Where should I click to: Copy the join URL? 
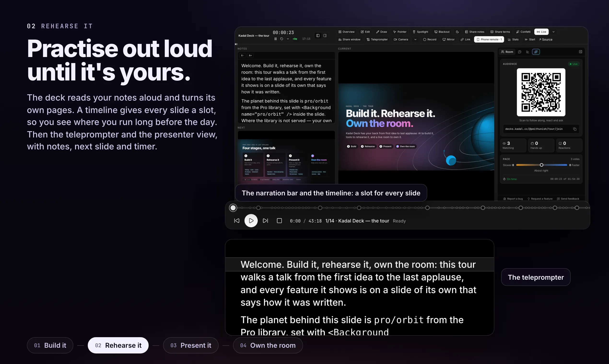point(575,129)
